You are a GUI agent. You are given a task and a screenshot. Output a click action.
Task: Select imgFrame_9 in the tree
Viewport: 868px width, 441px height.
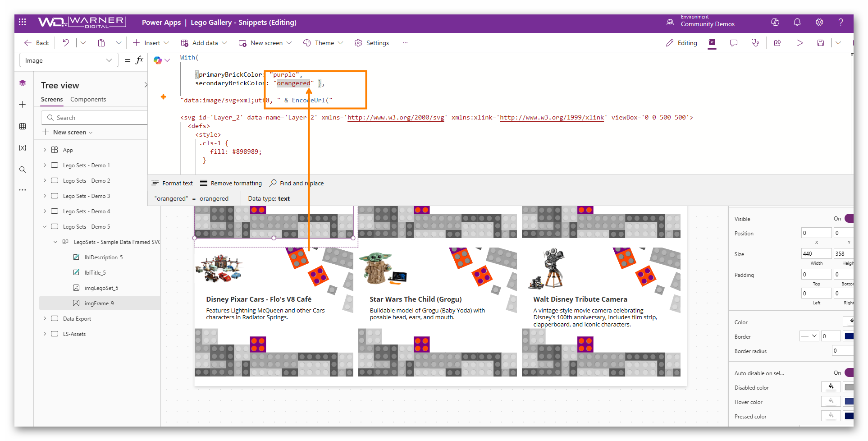tap(100, 303)
